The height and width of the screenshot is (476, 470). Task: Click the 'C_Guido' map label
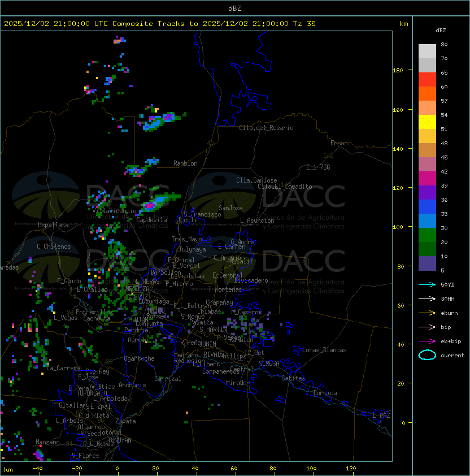click(69, 281)
